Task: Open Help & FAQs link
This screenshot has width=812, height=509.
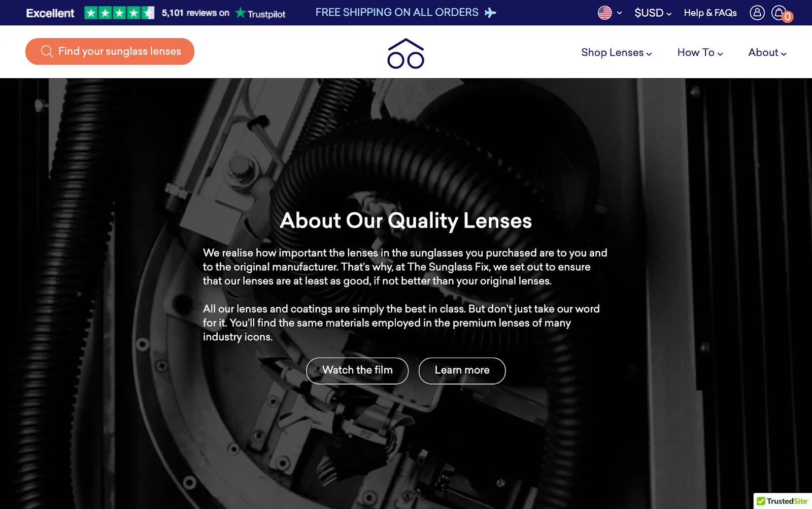Action: pos(710,13)
